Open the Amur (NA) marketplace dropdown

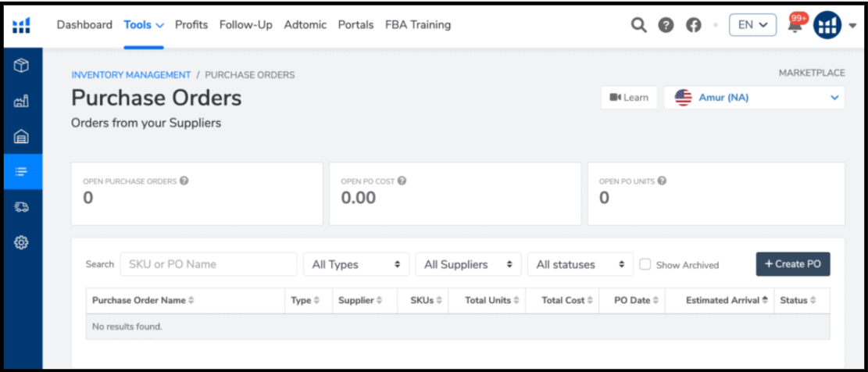click(x=755, y=98)
